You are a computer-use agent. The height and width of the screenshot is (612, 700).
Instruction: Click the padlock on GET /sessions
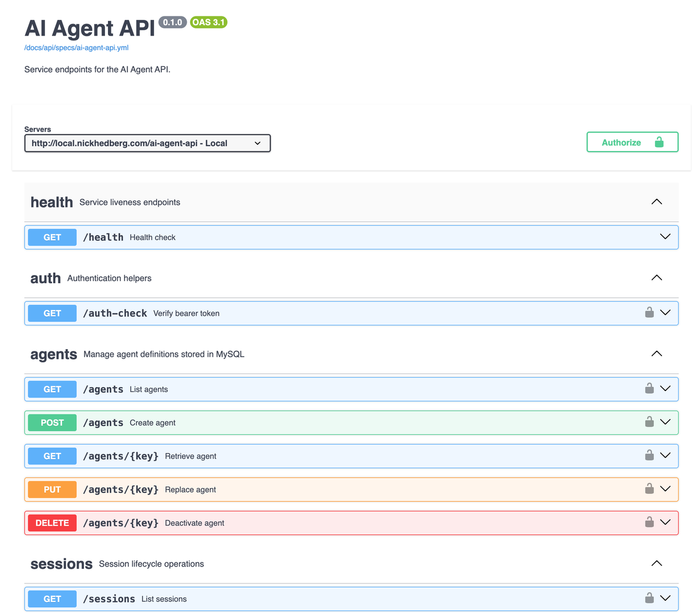coord(649,598)
